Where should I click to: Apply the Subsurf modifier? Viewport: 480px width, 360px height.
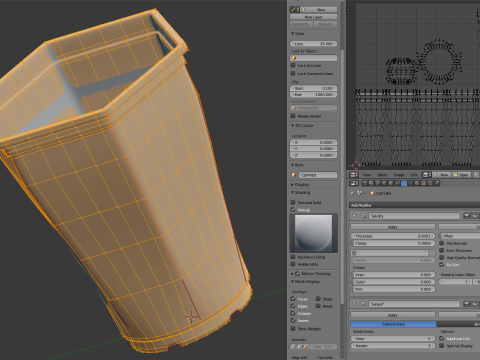[393, 315]
